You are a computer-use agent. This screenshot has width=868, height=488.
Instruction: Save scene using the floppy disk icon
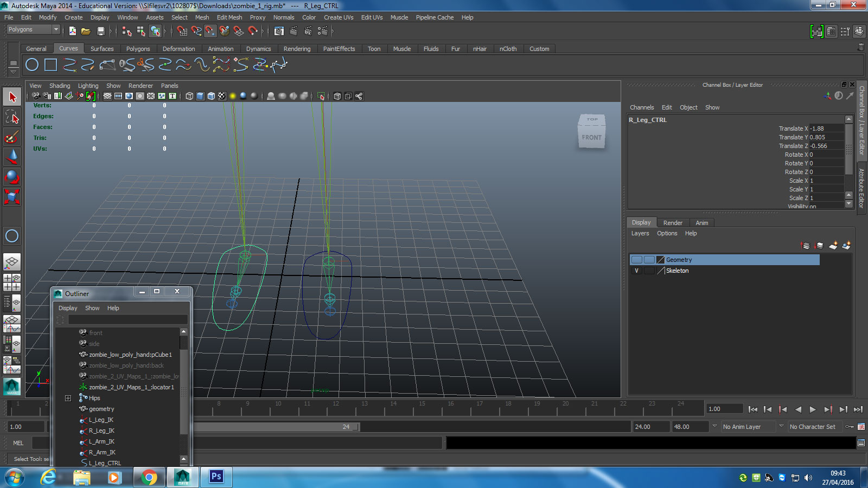pyautogui.click(x=100, y=31)
